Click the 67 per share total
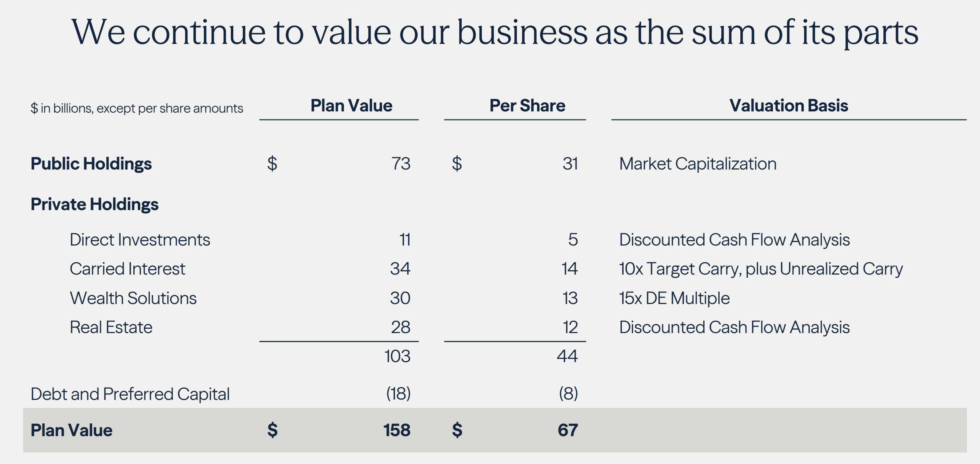The height and width of the screenshot is (464, 980). click(568, 430)
